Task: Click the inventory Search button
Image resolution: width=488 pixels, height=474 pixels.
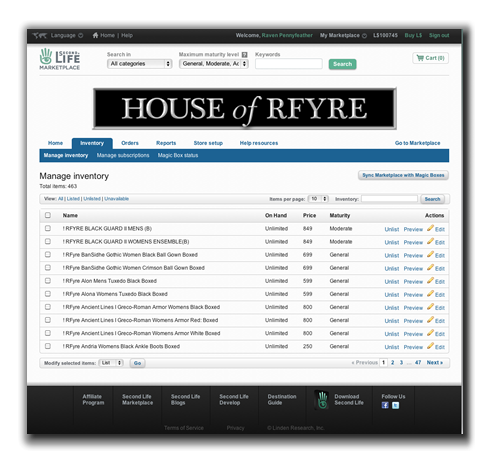Action: tap(432, 199)
